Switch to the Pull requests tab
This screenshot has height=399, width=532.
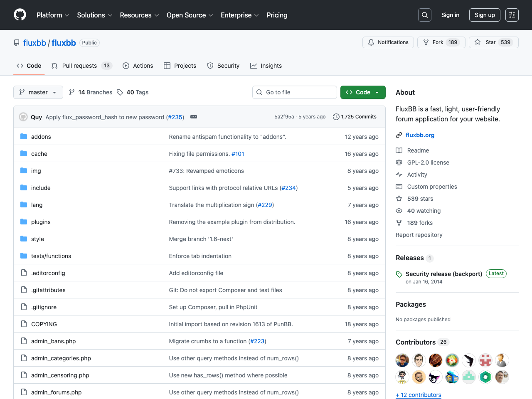(81, 66)
